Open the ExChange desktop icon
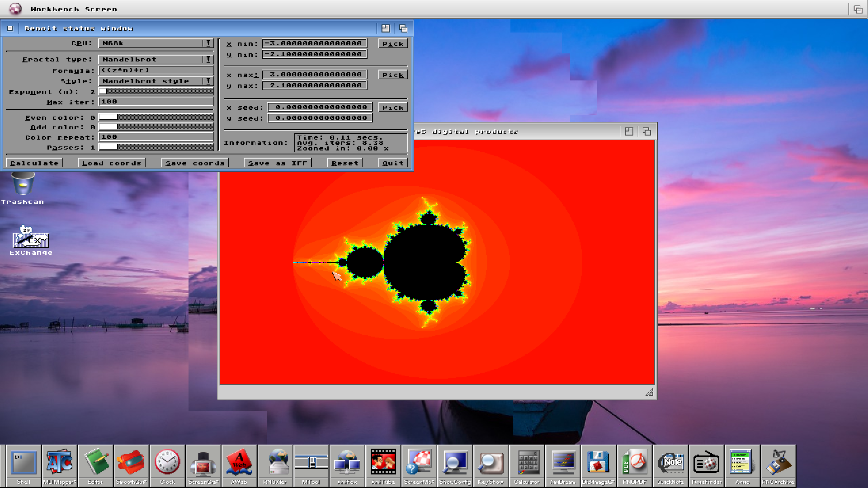 [x=31, y=240]
